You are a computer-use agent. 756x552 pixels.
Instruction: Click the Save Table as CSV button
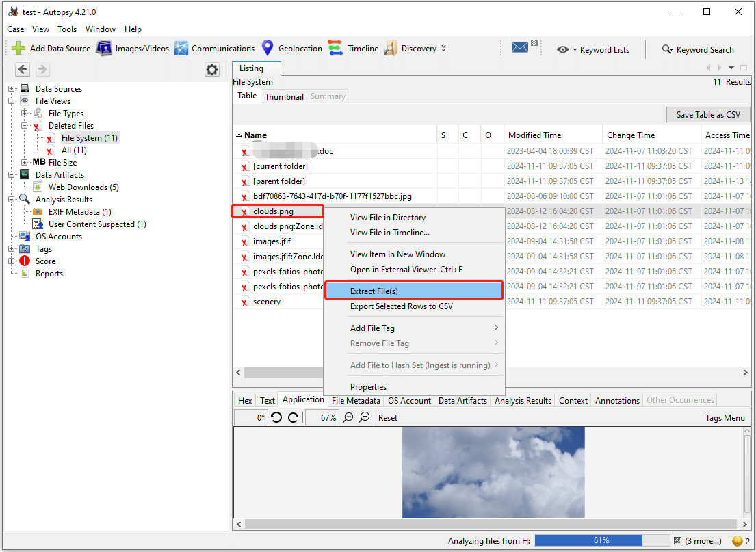(708, 115)
